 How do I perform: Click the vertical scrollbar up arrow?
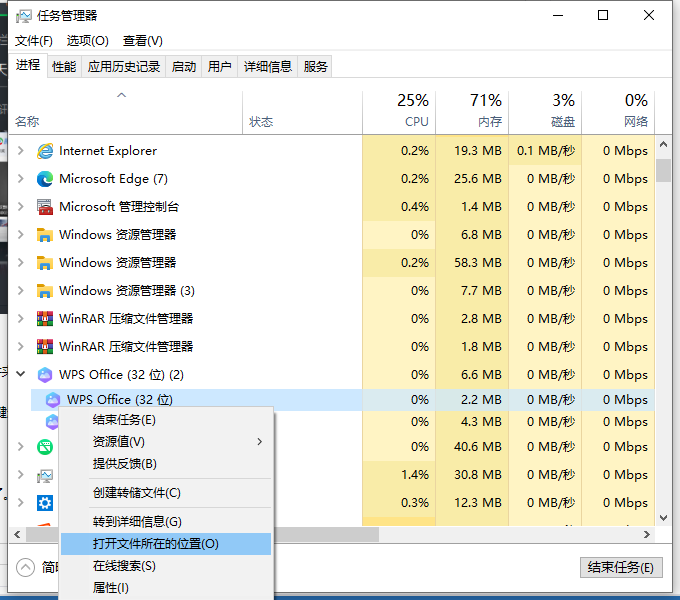[x=663, y=144]
